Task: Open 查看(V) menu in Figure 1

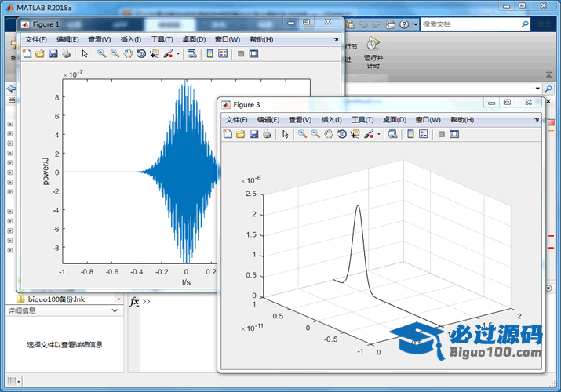Action: tap(100, 39)
